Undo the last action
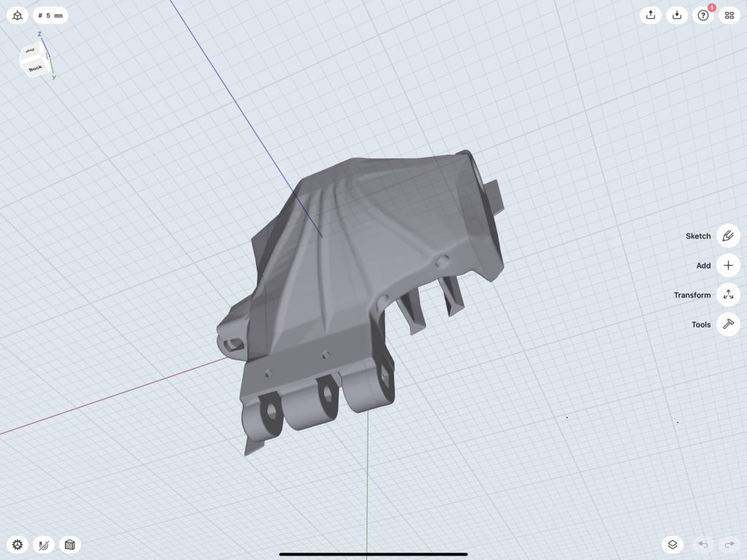747x560 pixels. tap(703, 544)
